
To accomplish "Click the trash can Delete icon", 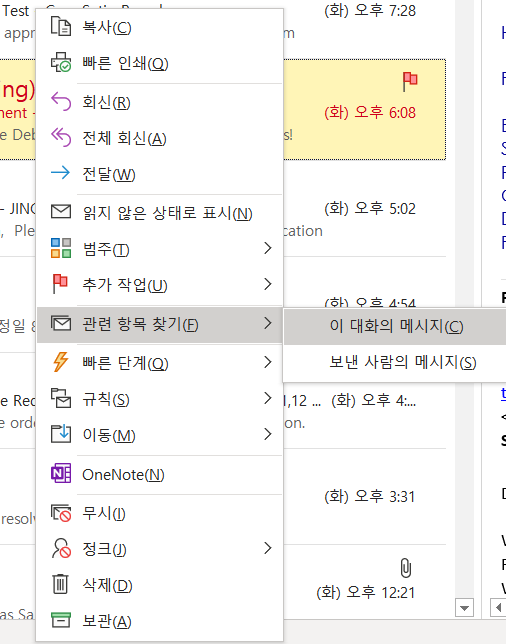I will [60, 584].
